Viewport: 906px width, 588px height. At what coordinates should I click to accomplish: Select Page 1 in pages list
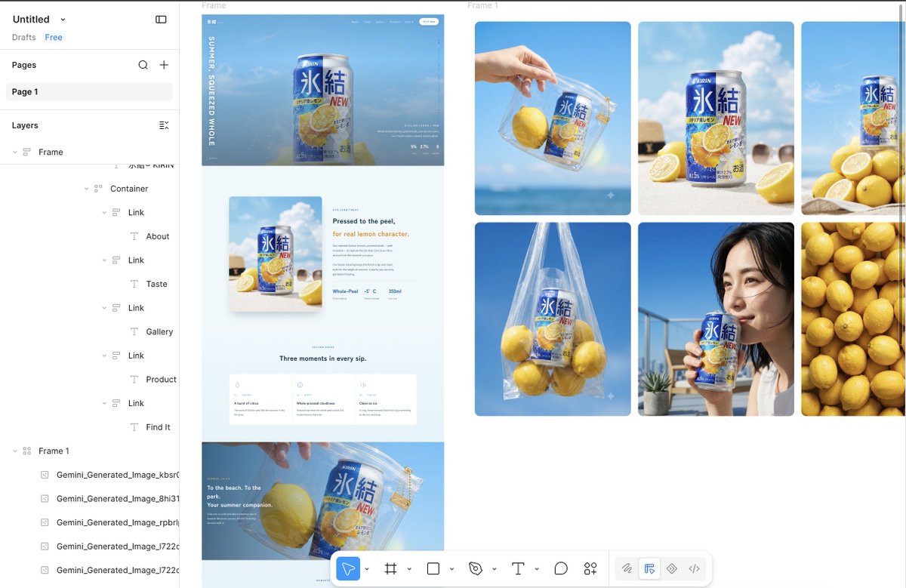(x=89, y=92)
